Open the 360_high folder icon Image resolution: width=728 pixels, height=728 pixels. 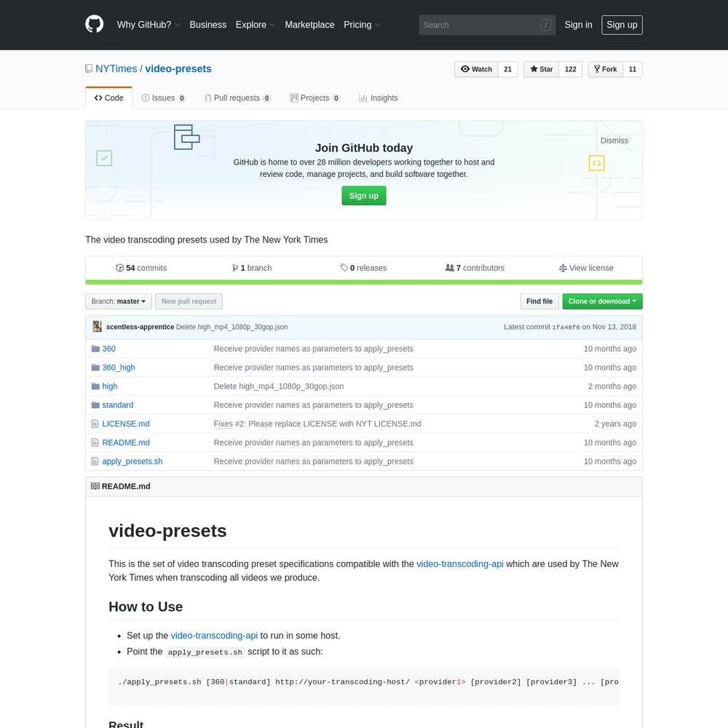(95, 367)
